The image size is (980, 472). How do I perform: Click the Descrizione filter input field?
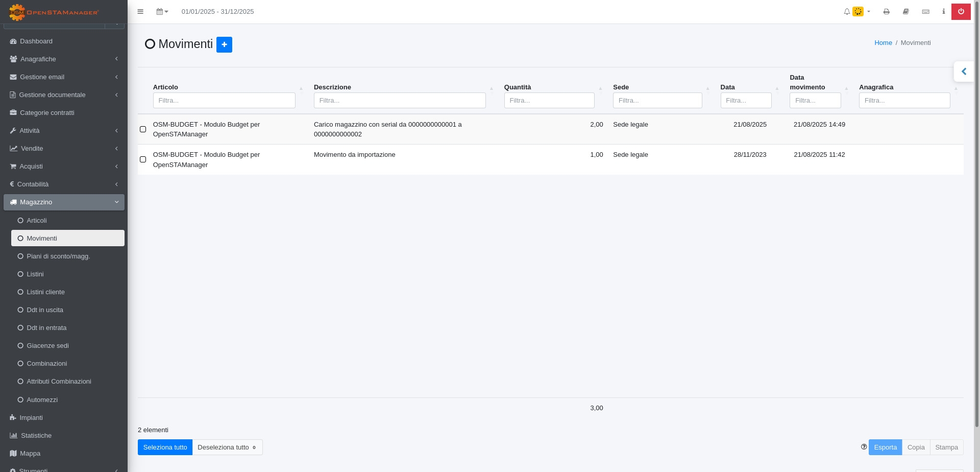pyautogui.click(x=399, y=101)
